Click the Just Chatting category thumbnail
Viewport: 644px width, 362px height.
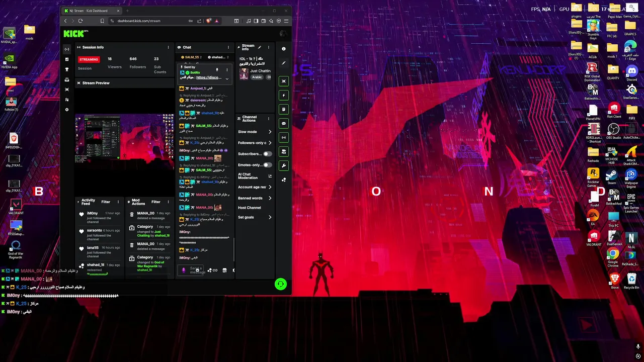[x=244, y=74]
